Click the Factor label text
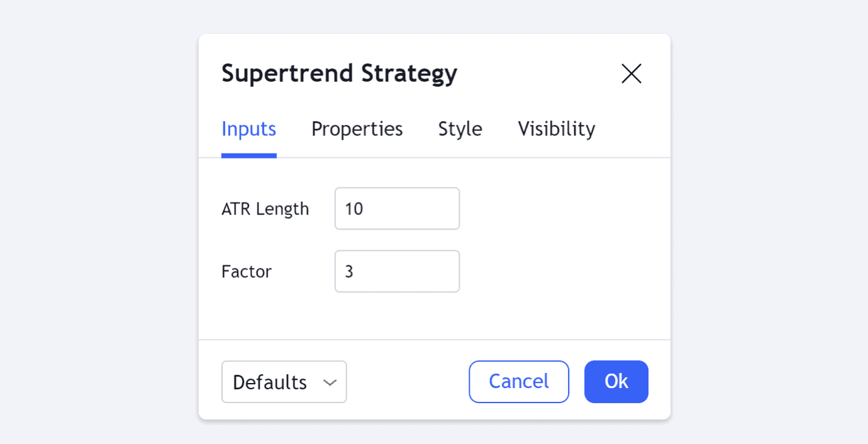 coord(247,272)
